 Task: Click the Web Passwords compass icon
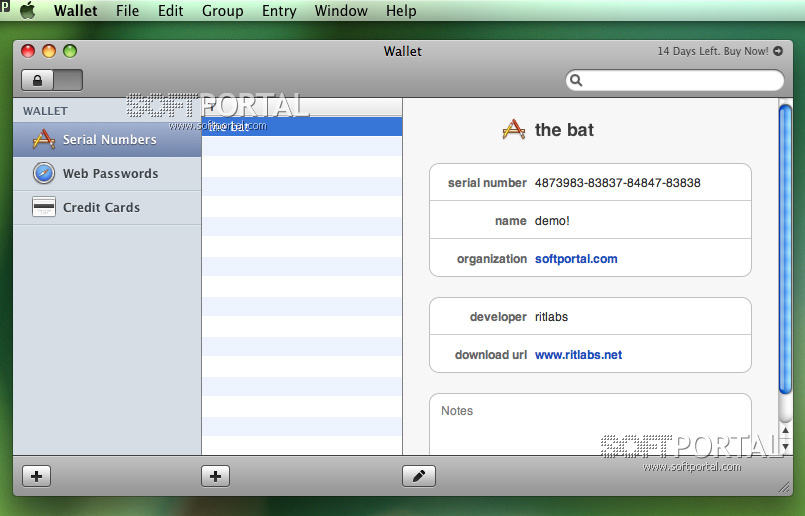44,173
